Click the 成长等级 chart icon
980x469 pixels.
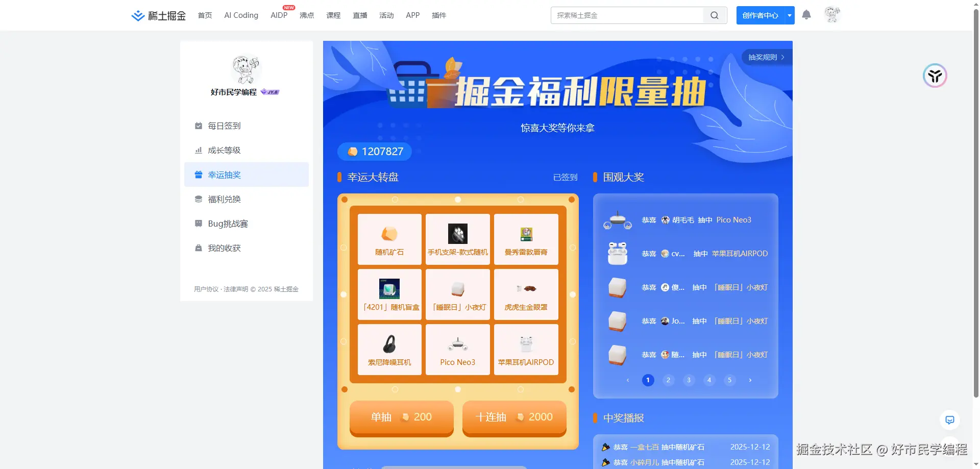click(x=198, y=150)
